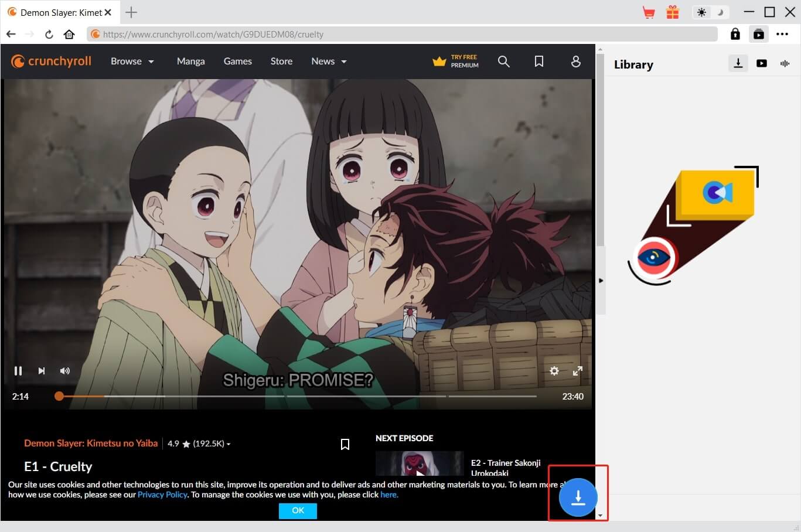This screenshot has height=532, width=801.
Task: Click the video progress bar scrubber
Action: pos(59,396)
